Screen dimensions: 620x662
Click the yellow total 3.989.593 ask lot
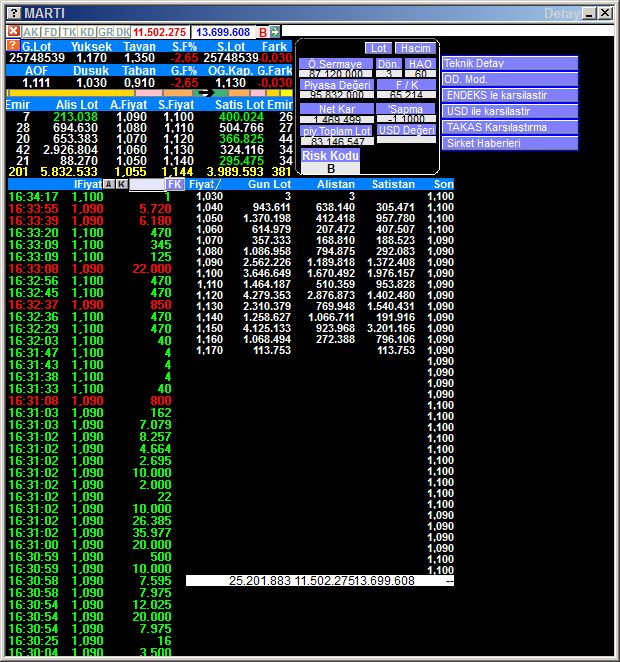pyautogui.click(x=235, y=172)
